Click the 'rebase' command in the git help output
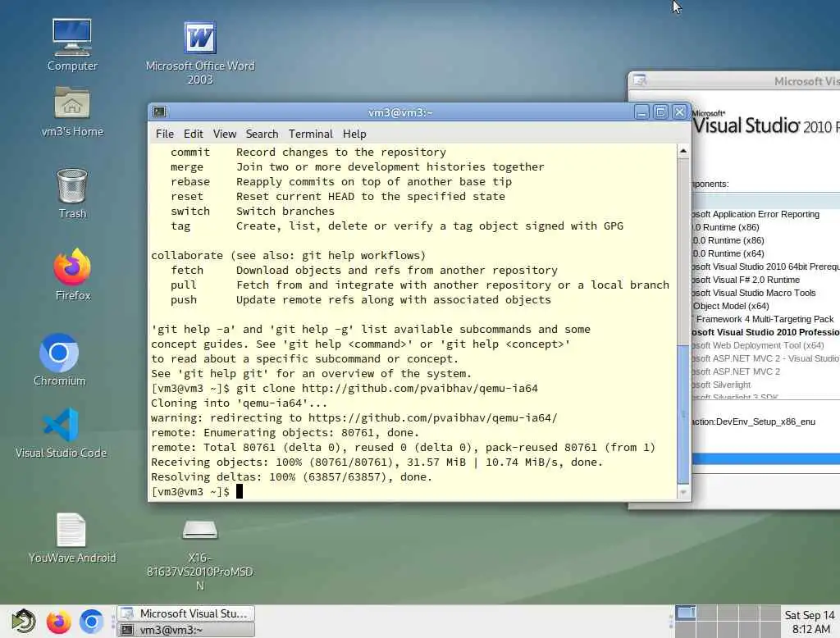Screen dimensions: 840x638 click(190, 181)
